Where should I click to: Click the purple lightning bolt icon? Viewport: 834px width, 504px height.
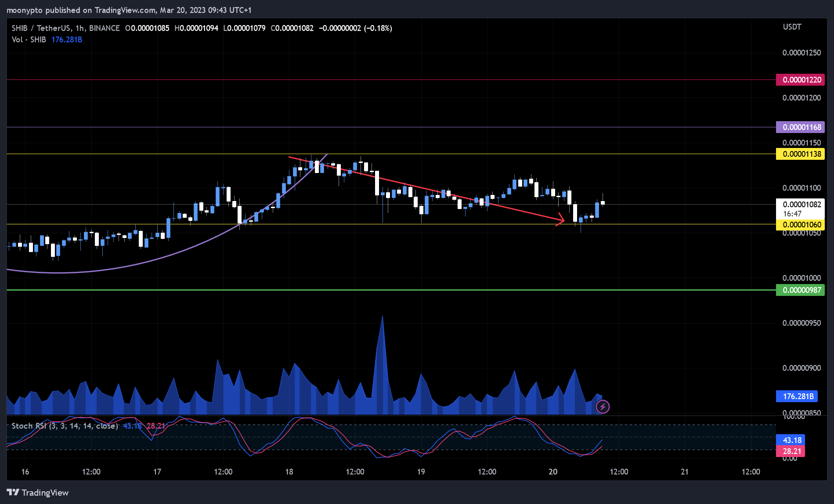tap(603, 407)
